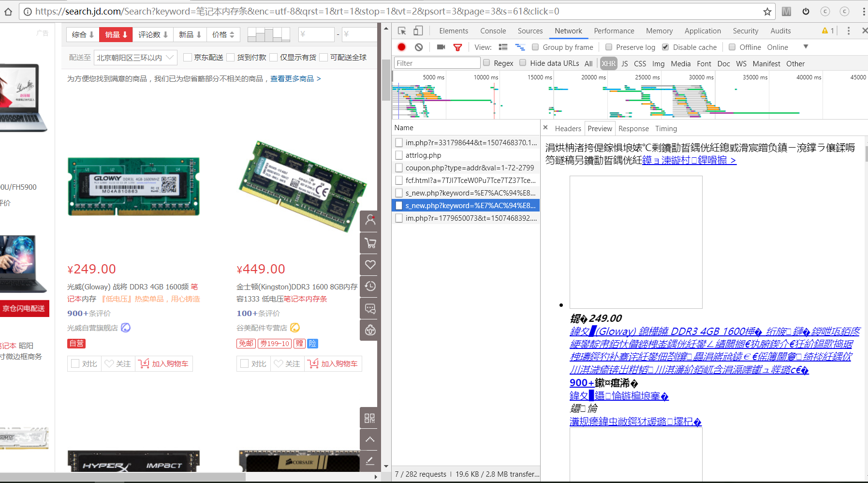
Task: Open the JD sidebar browsing history icon
Action: click(x=370, y=287)
